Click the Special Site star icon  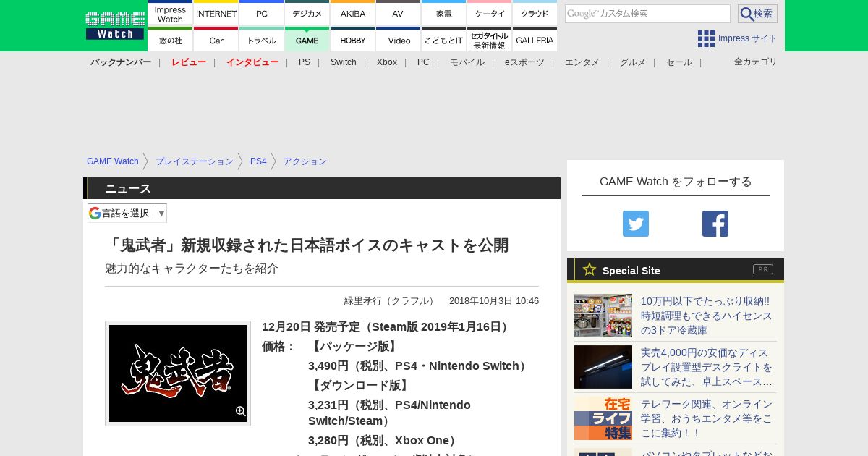(x=590, y=269)
